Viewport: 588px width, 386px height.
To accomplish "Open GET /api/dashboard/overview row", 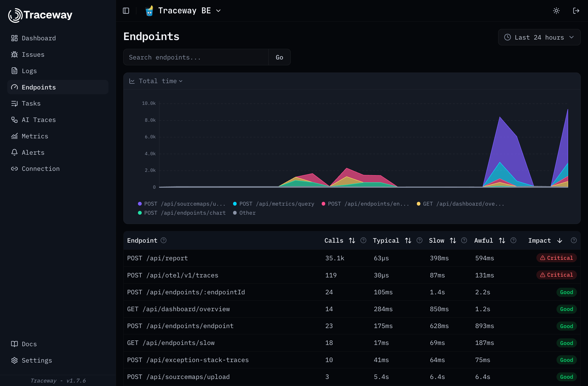I will [x=352, y=309].
